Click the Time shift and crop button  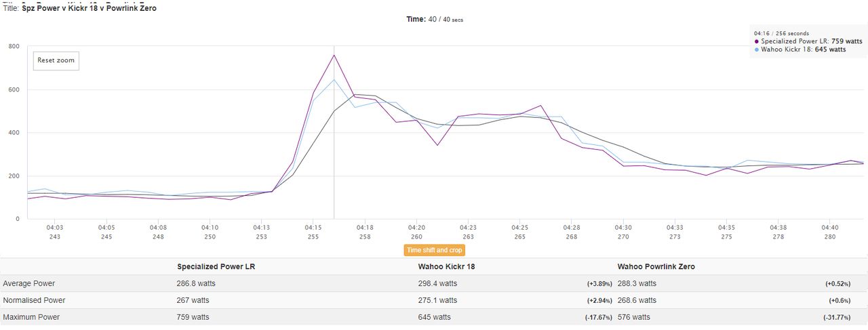(435, 250)
